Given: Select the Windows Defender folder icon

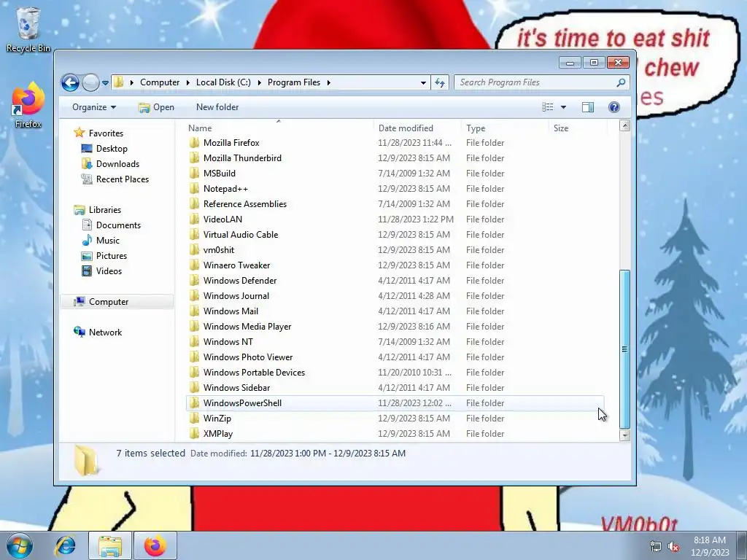Looking at the screenshot, I should pyautogui.click(x=194, y=281).
